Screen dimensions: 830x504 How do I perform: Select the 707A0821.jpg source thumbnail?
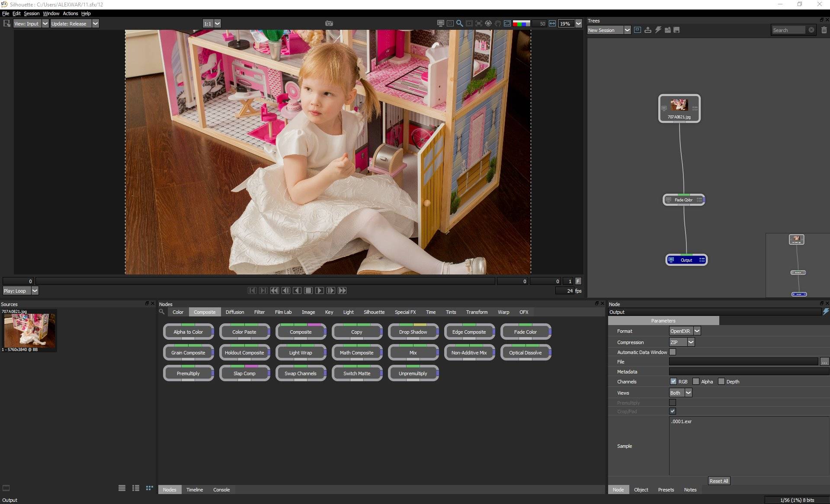(x=29, y=331)
